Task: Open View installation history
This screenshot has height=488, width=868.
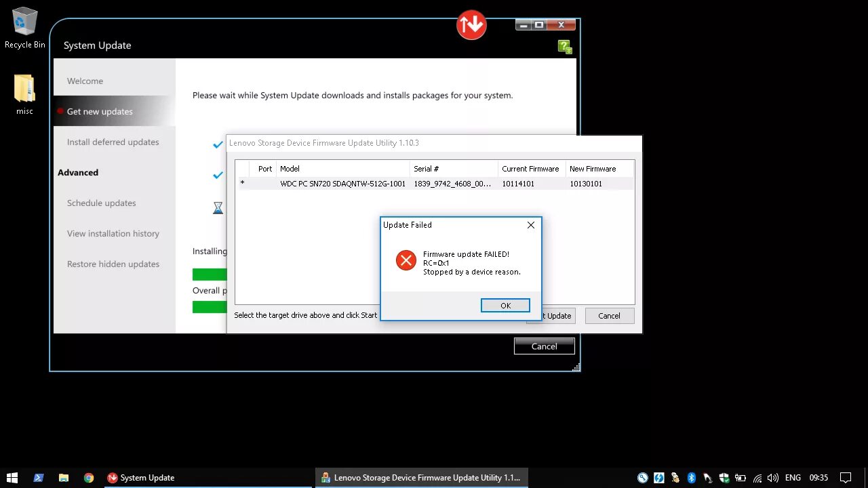Action: point(115,233)
